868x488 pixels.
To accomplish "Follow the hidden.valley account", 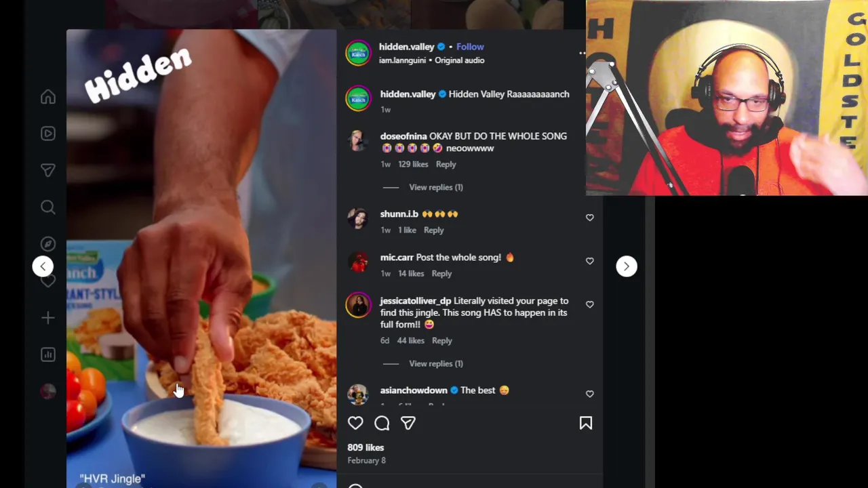I will (470, 47).
